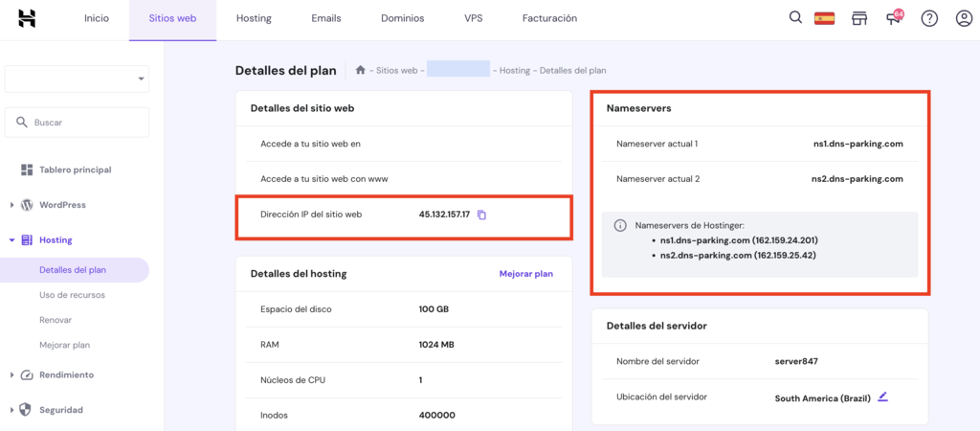The height and width of the screenshot is (431, 980).
Task: Edit server location with pencil icon
Action: pyautogui.click(x=882, y=397)
